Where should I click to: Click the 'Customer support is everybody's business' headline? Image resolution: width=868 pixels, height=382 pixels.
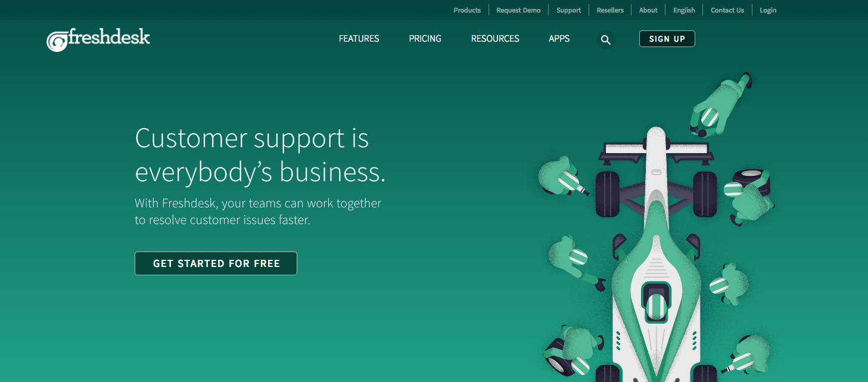point(260,155)
